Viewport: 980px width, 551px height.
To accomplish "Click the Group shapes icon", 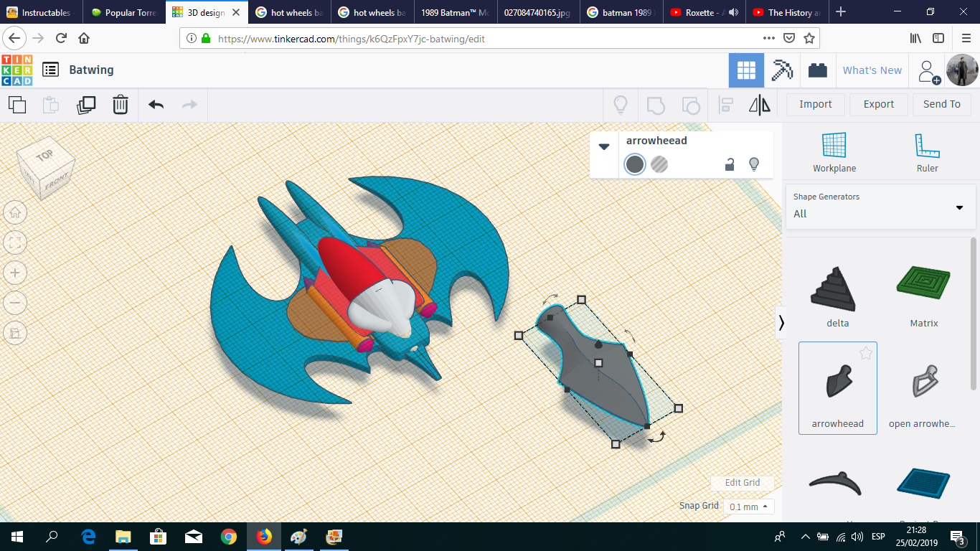I will [x=656, y=105].
